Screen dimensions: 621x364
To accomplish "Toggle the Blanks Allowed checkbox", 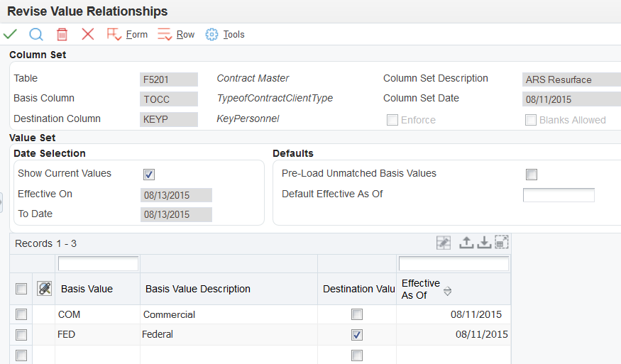I will pos(531,120).
